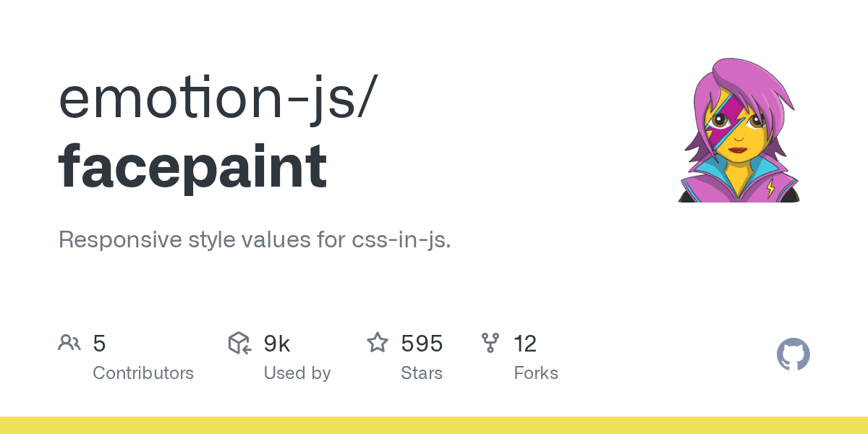Click the Stars star icon
The image size is (868, 434).
tap(378, 343)
